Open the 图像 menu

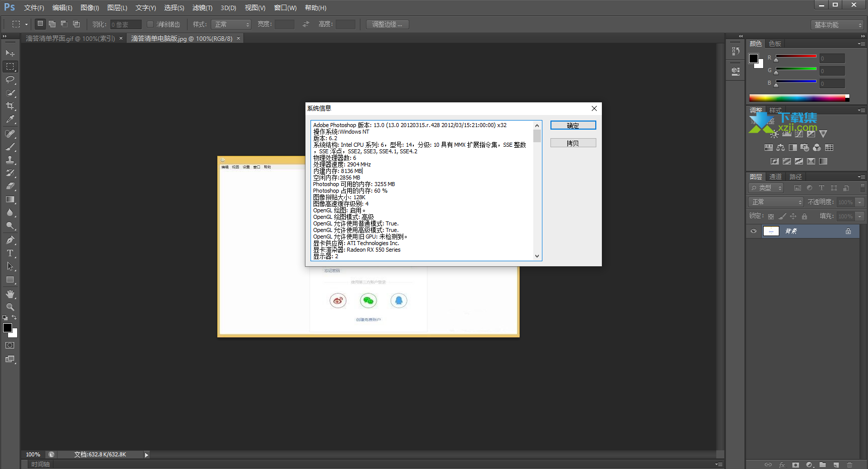pos(90,8)
